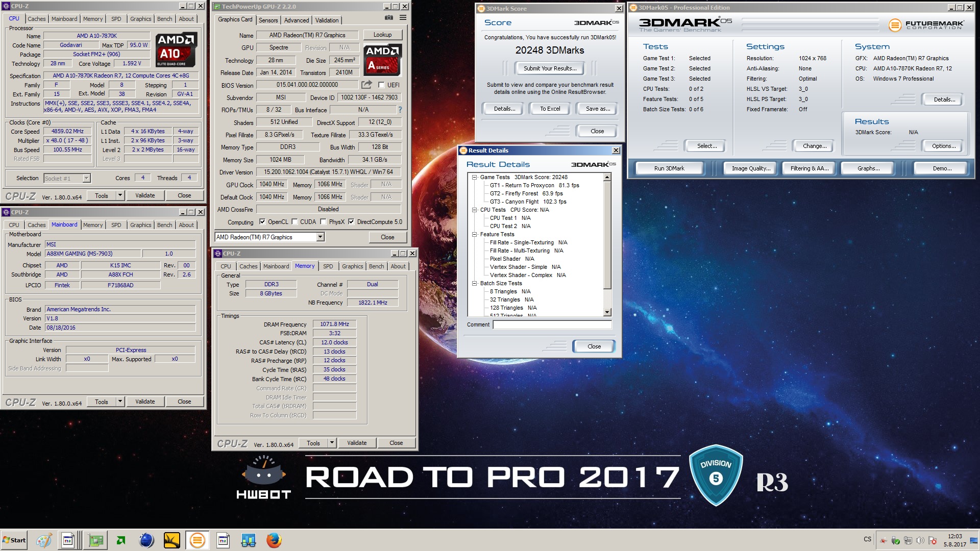Click the Comment input field

552,324
